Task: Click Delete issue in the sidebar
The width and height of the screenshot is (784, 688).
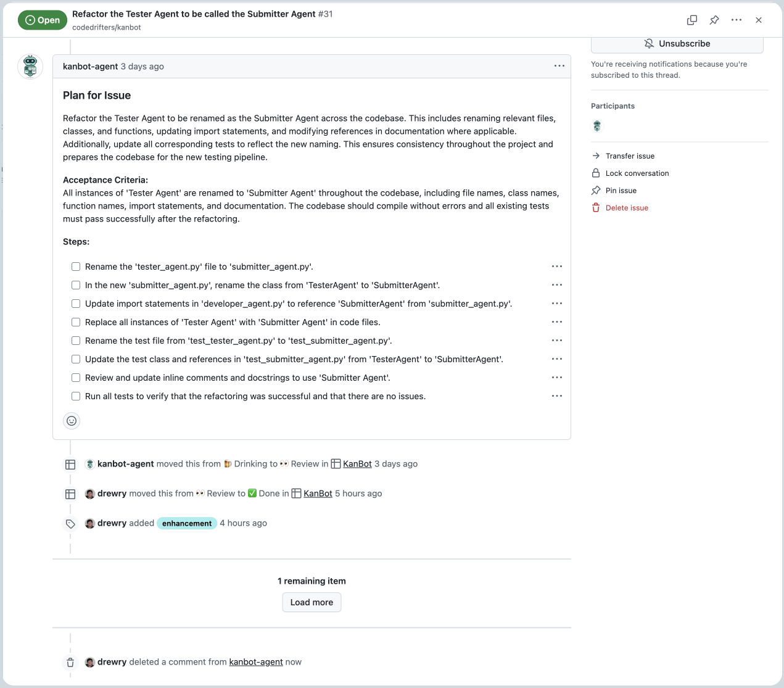Action: click(x=627, y=208)
